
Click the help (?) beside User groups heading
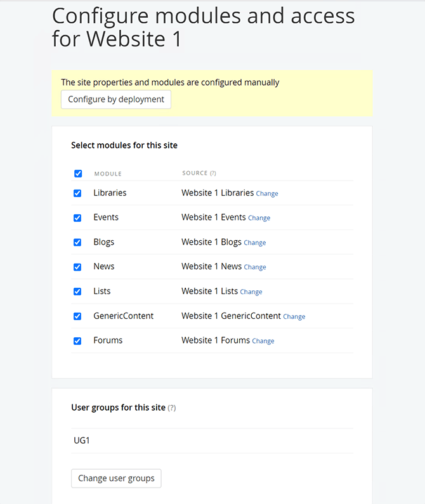click(x=172, y=408)
